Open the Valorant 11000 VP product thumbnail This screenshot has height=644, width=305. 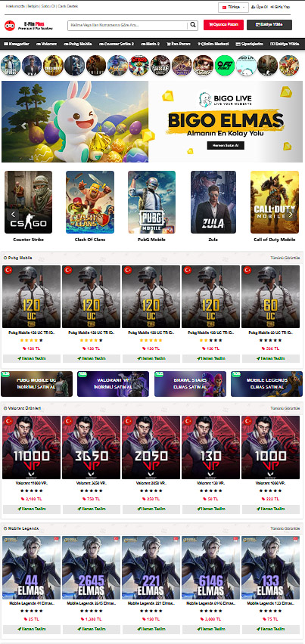pos(31,447)
